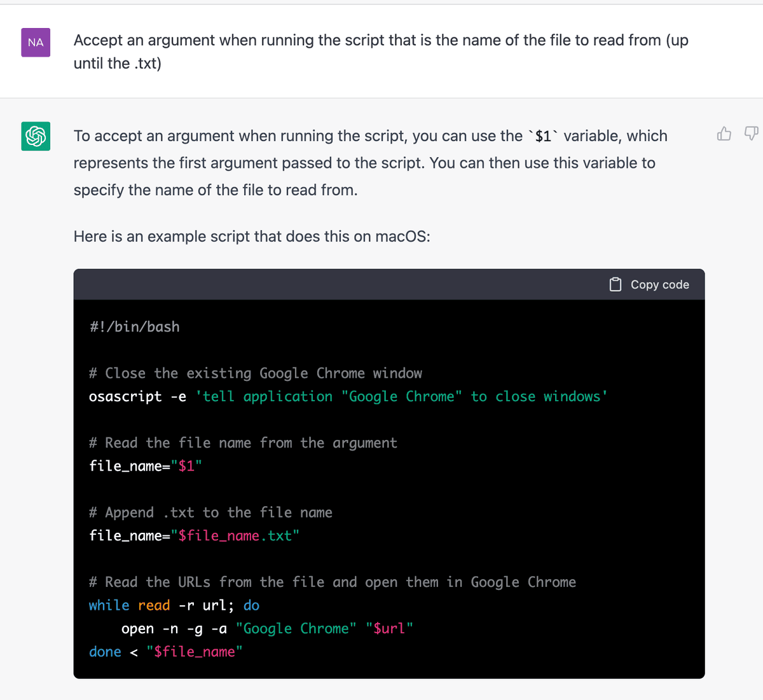Screen dimensions: 763x700
Task: Click the file_name="$1" code line
Action: [x=146, y=466]
